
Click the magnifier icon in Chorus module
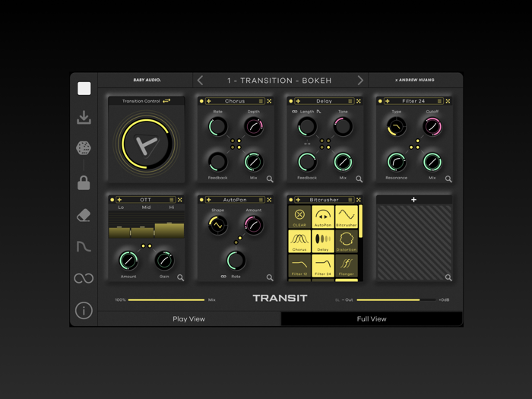click(x=270, y=179)
